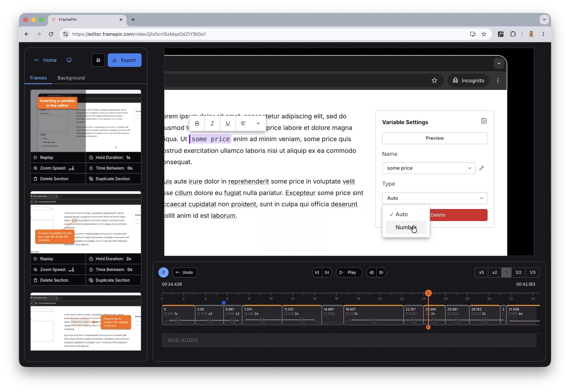Image resolution: width=570 pixels, height=392 pixels.
Task: Click the incognito icon button beside Export
Action: (x=98, y=60)
